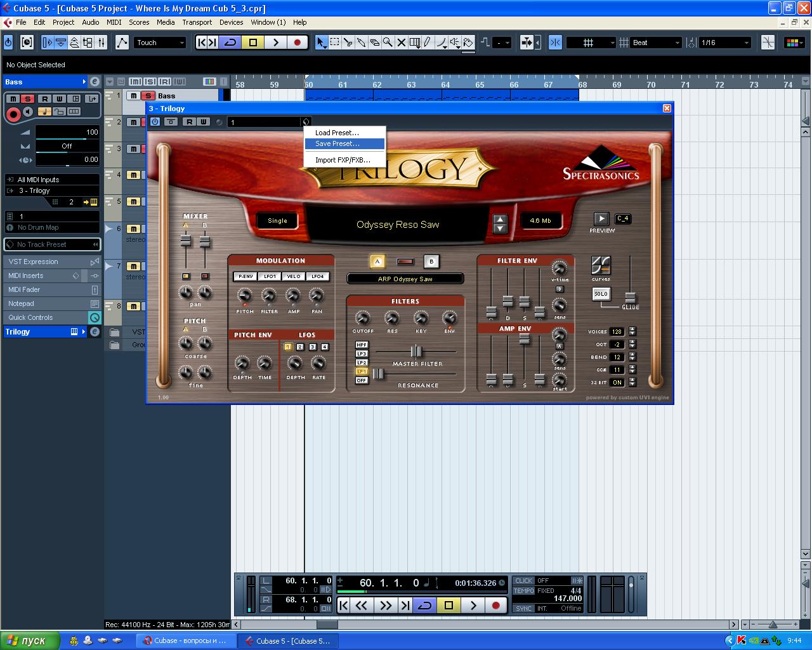This screenshot has height=650, width=812.
Task: Switch Trilogy to layer B
Action: coord(431,262)
